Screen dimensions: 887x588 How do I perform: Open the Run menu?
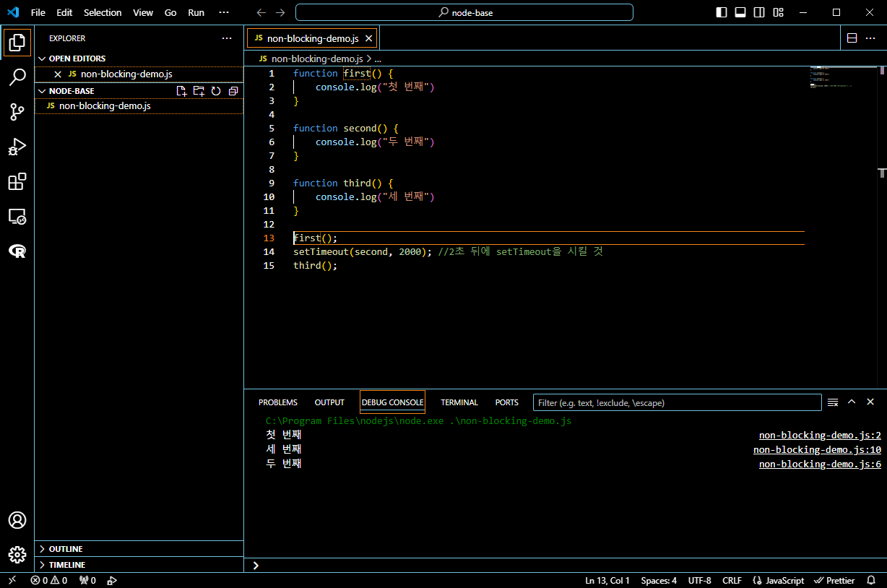pos(196,12)
